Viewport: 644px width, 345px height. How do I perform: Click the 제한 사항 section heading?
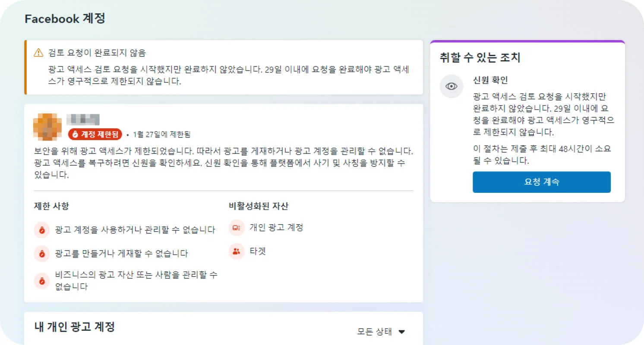click(51, 206)
